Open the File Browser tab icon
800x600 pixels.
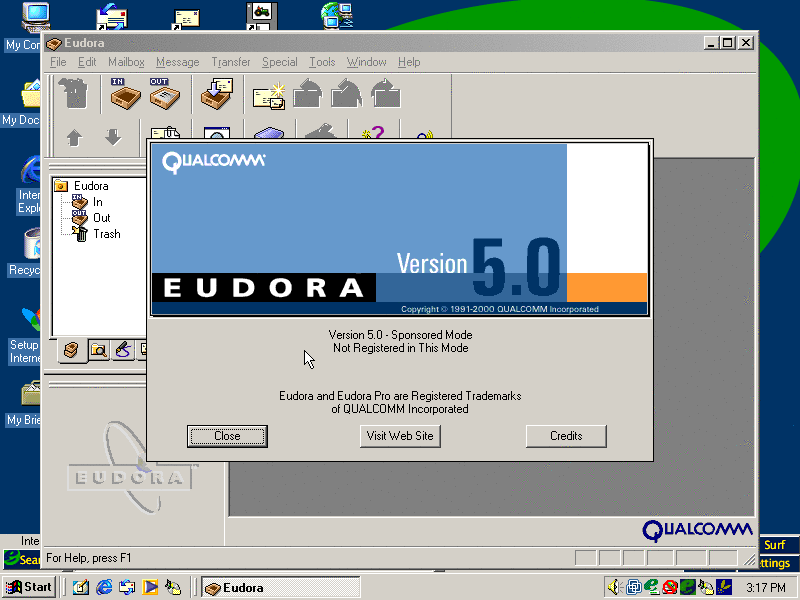click(97, 349)
